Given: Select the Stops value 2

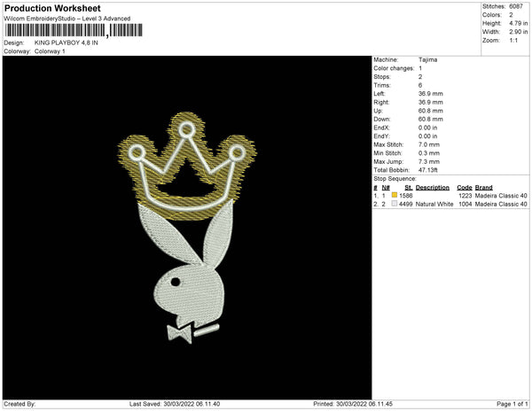Looking at the screenshot, I should pos(420,76).
